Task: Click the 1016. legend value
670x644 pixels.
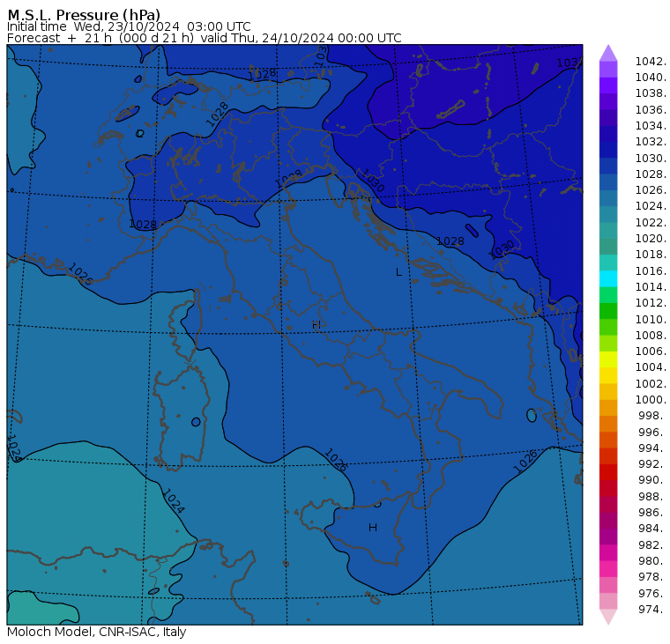Action: point(651,270)
